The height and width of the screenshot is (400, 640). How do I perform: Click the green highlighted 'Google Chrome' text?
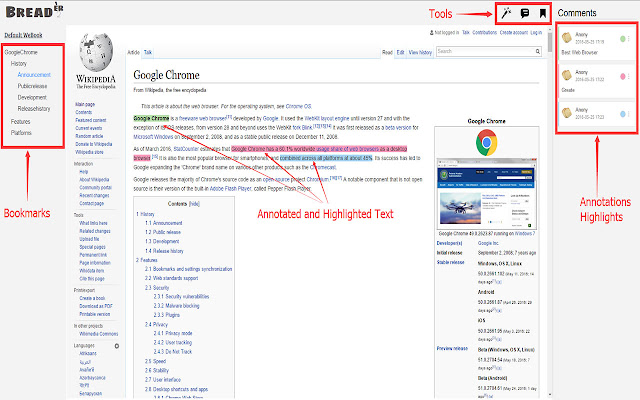coord(151,118)
